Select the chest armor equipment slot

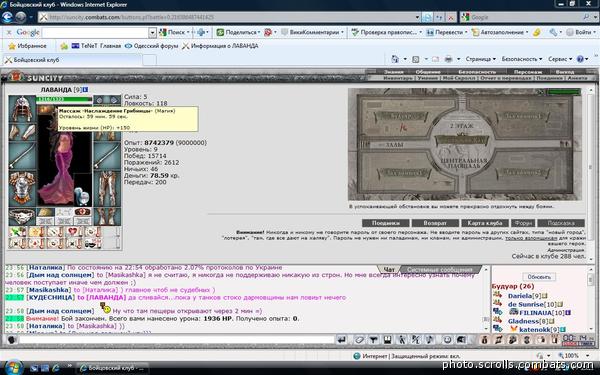(x=22, y=188)
